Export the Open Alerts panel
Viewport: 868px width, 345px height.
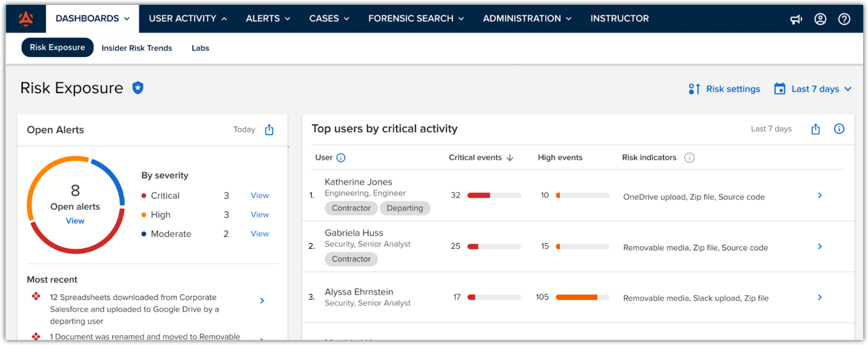pos(269,129)
